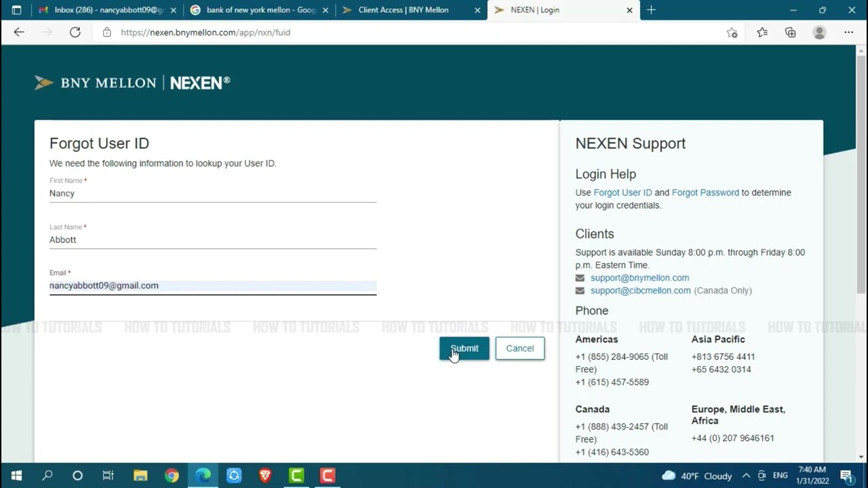
Task: Open the Favorites list icon
Action: point(762,32)
